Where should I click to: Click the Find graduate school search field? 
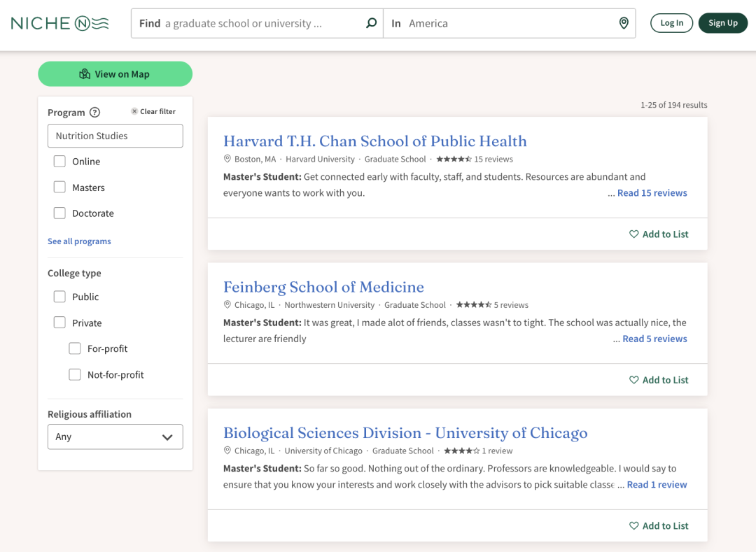[x=257, y=23]
